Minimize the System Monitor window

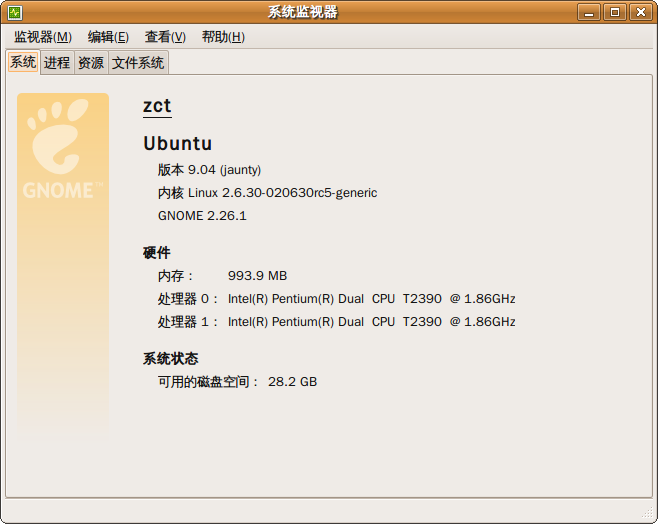coord(589,12)
